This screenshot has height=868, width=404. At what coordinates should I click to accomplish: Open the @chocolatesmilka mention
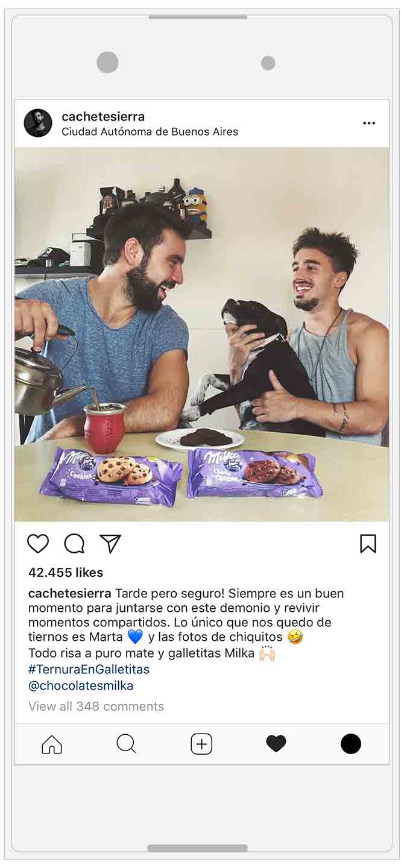tap(81, 685)
